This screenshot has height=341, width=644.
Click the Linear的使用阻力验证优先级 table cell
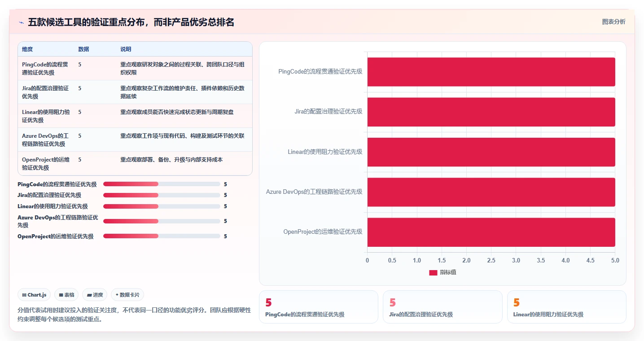[45, 116]
